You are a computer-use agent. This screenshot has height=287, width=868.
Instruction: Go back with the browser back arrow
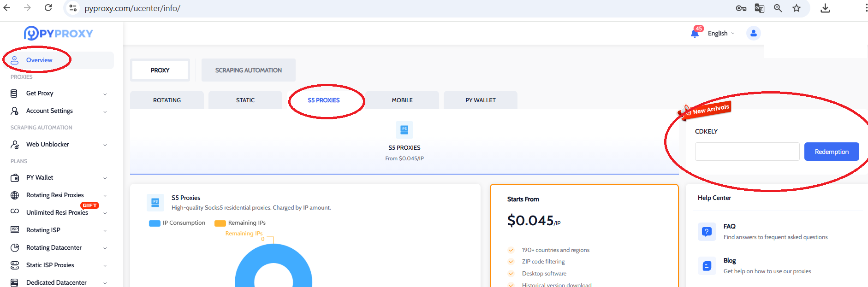coord(7,8)
